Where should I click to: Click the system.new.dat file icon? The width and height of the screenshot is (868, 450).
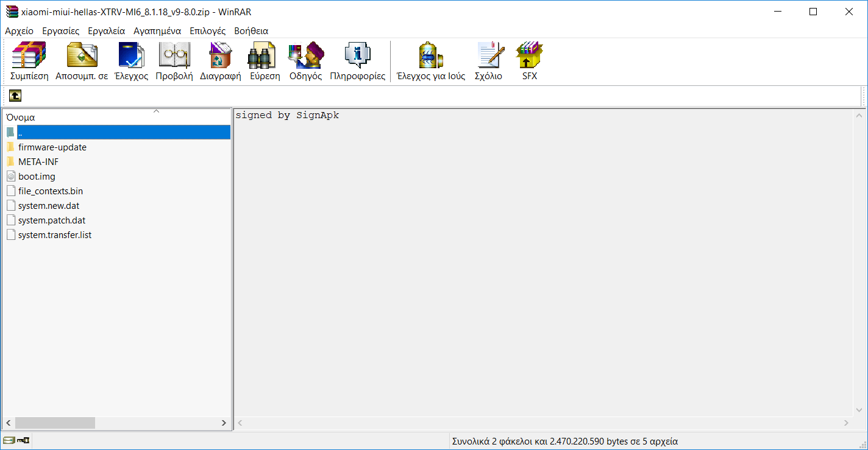tap(11, 206)
